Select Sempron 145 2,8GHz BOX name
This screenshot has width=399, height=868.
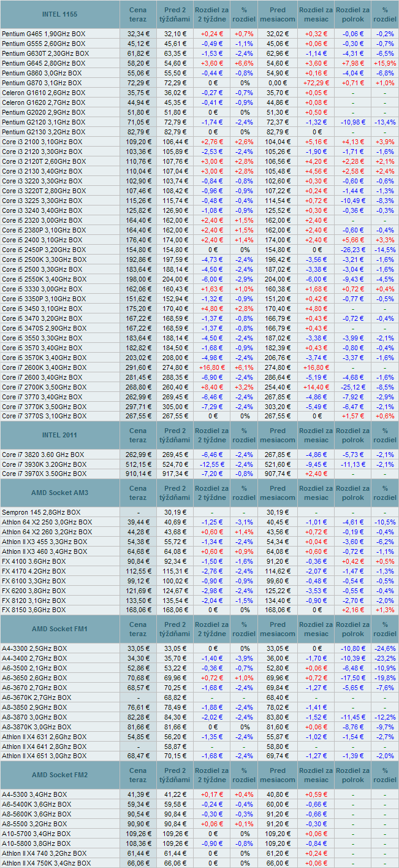coord(41,512)
